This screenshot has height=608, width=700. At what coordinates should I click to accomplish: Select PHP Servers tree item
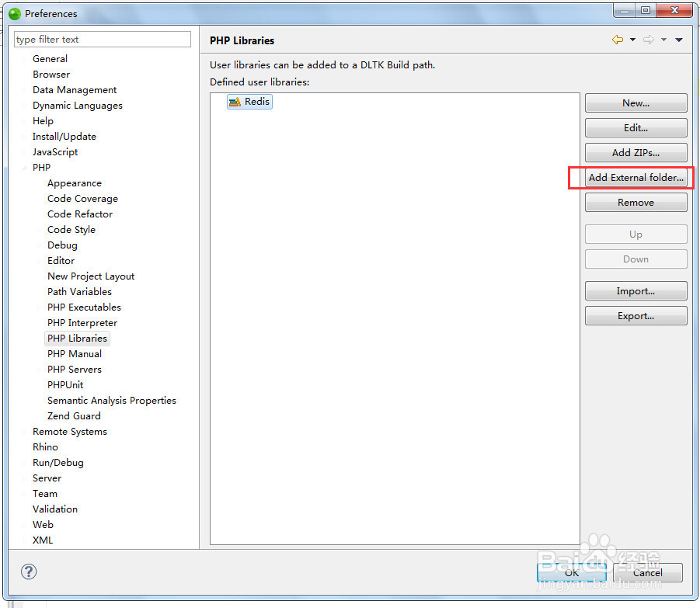point(75,370)
